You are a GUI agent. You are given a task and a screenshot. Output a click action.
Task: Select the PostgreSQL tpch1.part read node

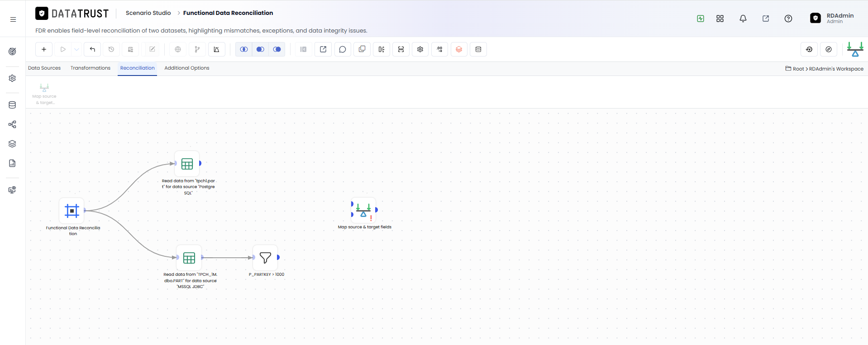[x=187, y=164]
